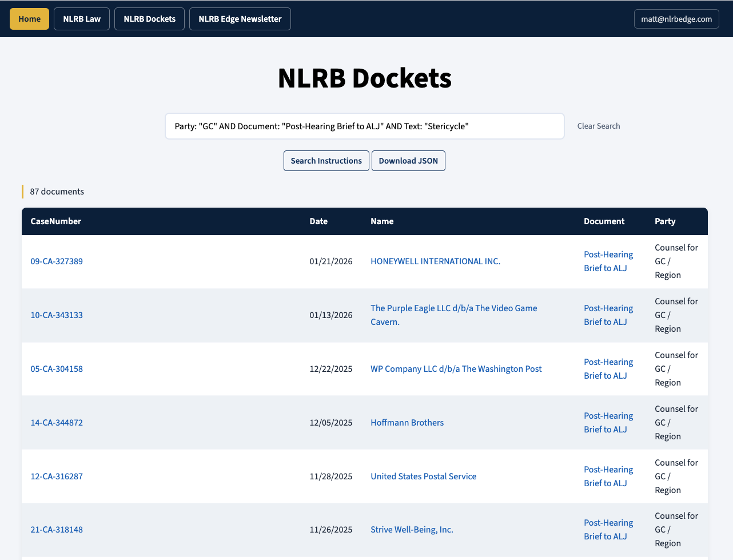Click the Document column header

[x=604, y=221]
